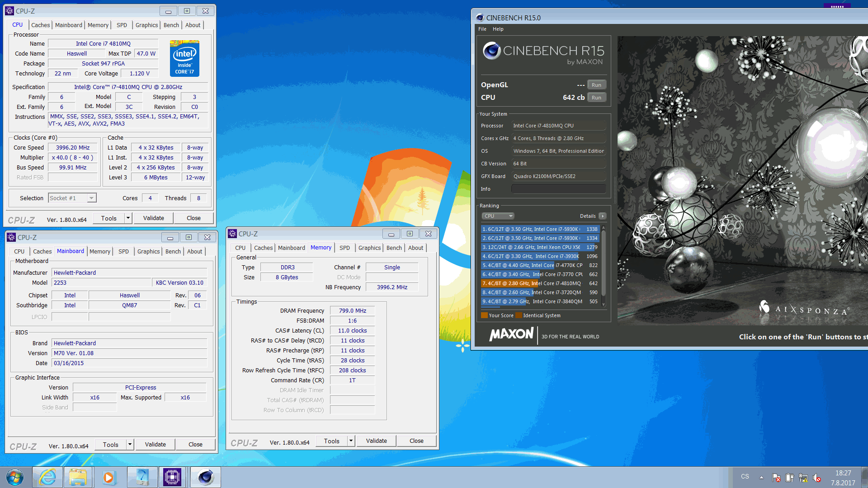Click the battery power tray icon
This screenshot has height=488, width=868.
[x=789, y=478]
